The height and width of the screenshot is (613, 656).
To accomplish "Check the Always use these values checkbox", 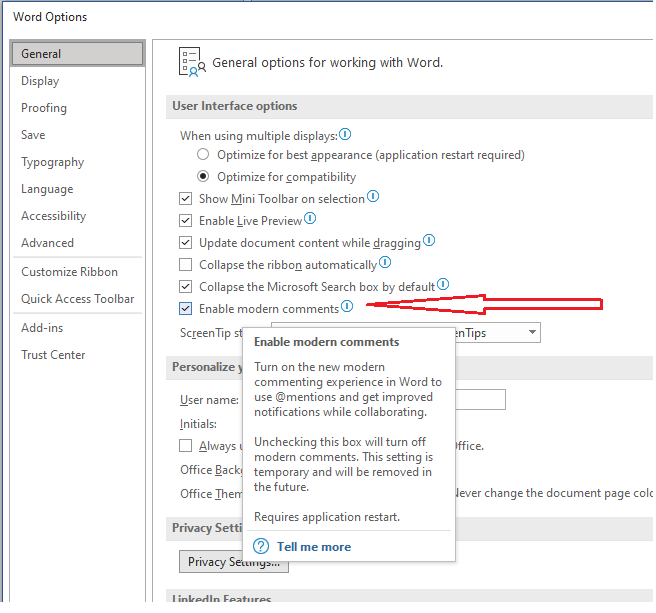I will pyautogui.click(x=185, y=446).
